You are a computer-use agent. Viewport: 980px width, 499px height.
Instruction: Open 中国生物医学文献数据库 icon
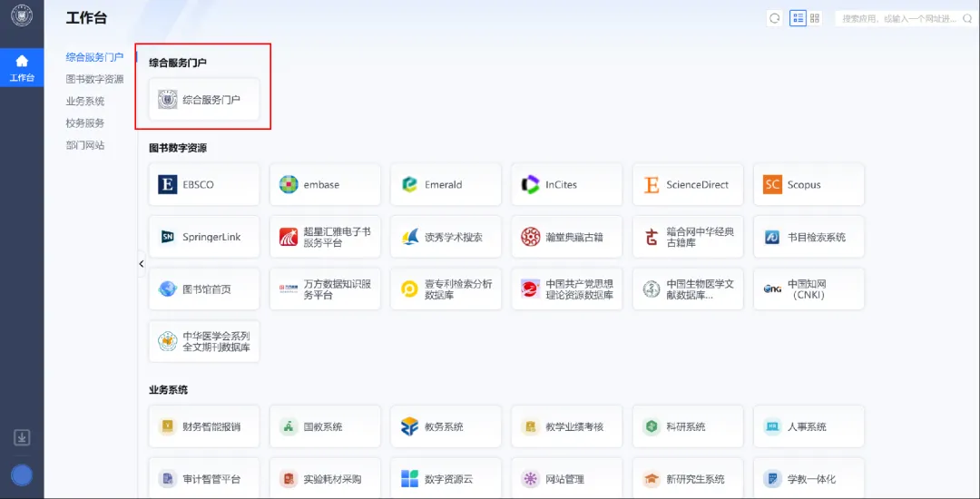coord(652,289)
